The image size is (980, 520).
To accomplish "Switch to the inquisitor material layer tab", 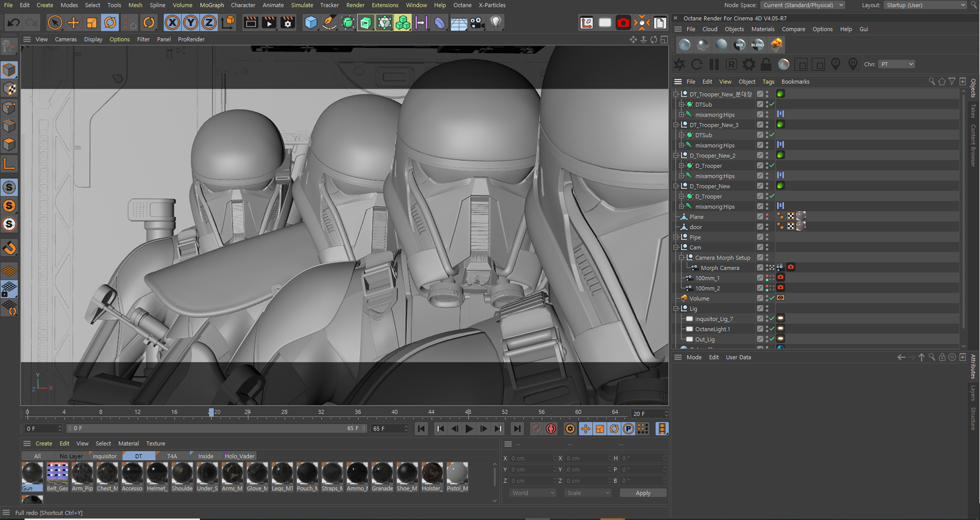I will [105, 456].
